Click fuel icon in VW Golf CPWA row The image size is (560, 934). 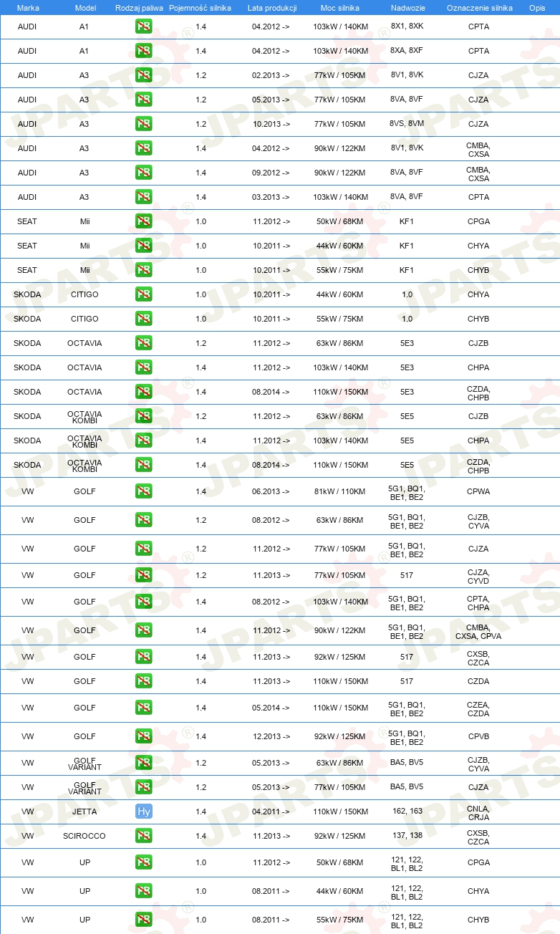143,491
